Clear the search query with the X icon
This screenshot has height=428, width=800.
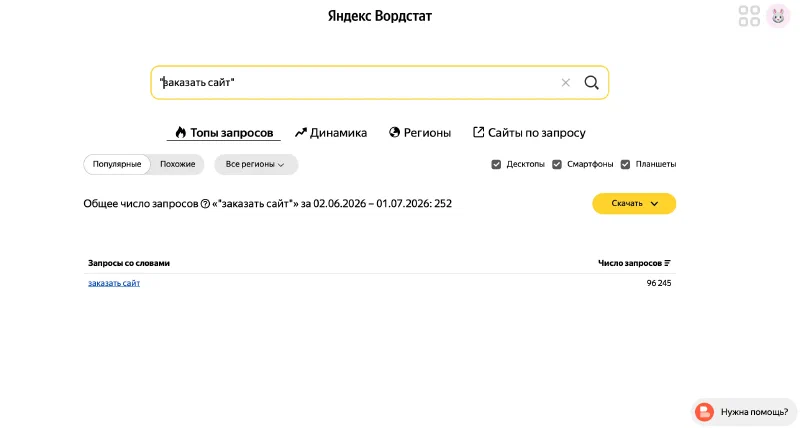click(x=565, y=83)
